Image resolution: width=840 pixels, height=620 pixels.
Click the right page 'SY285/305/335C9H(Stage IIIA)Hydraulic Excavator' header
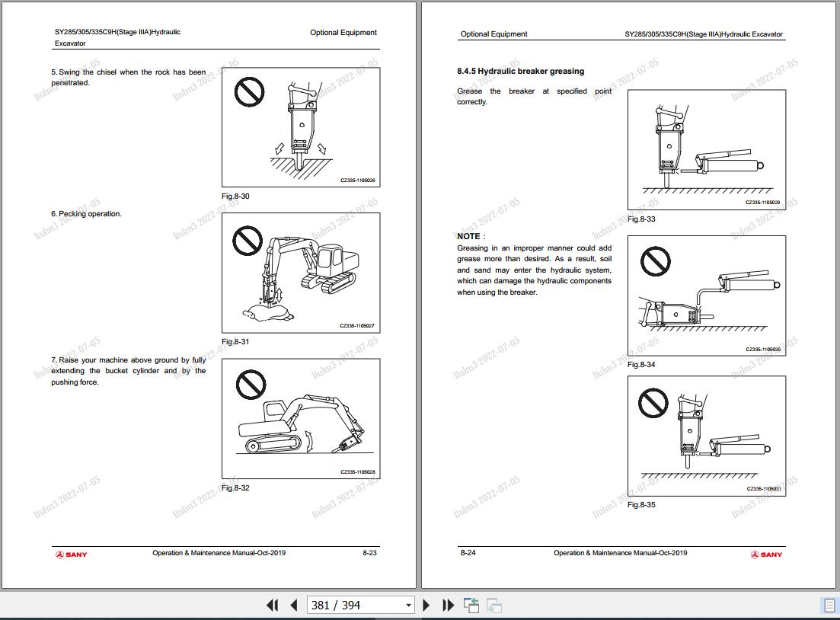coord(704,34)
